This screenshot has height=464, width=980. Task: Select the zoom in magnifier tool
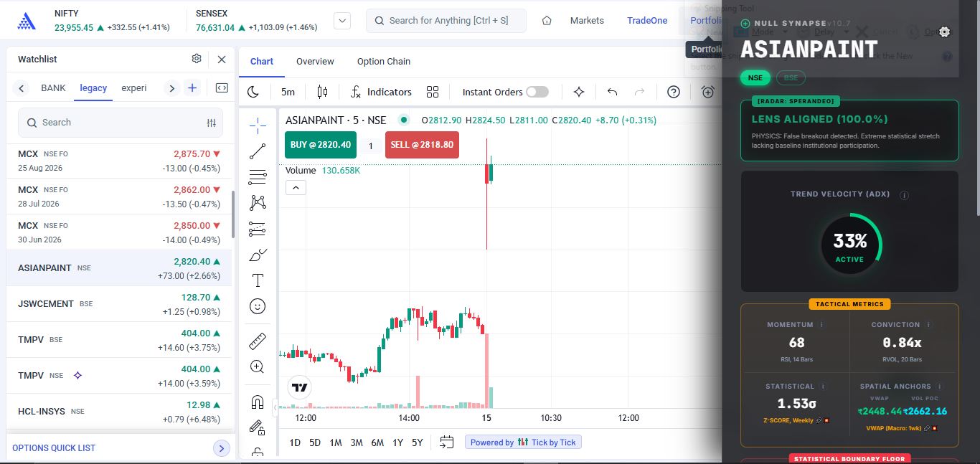(x=258, y=366)
